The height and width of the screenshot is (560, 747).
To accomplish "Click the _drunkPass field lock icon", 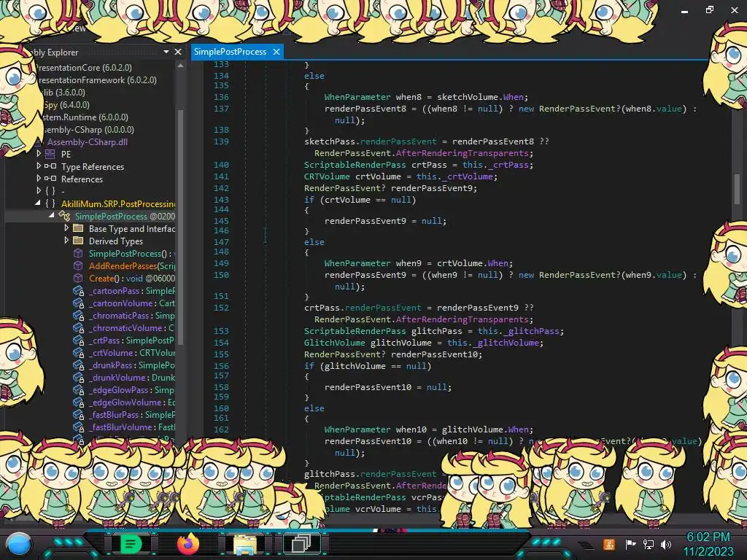I will tap(79, 365).
